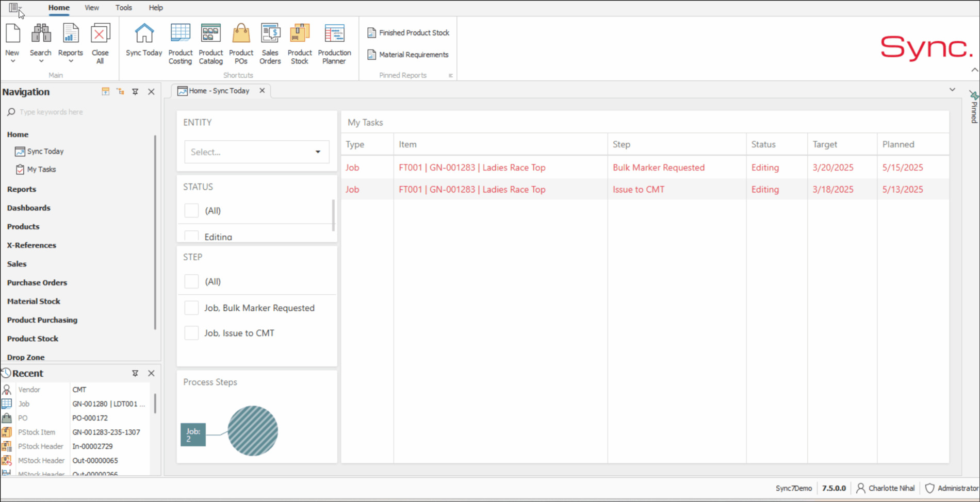Click the tree structure icon in Navigation header
980x502 pixels.
(121, 92)
